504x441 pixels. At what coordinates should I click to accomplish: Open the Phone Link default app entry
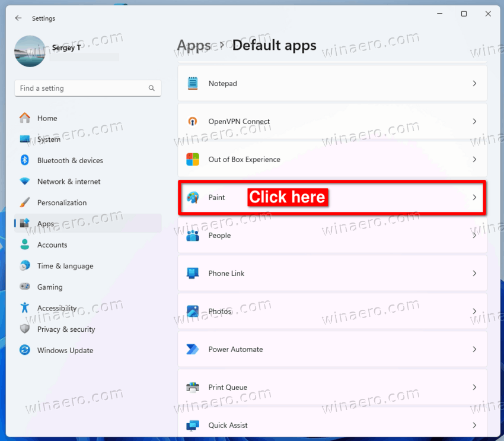click(333, 274)
